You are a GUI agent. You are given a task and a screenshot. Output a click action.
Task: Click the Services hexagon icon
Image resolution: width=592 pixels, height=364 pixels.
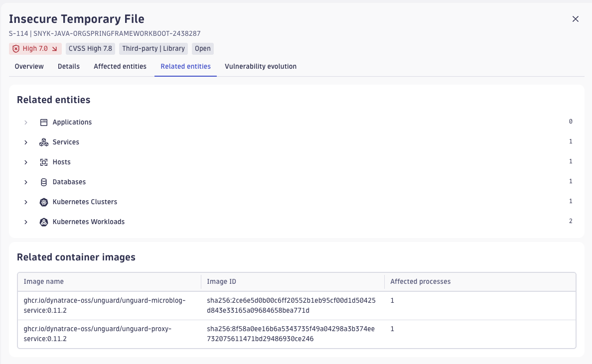coord(44,142)
